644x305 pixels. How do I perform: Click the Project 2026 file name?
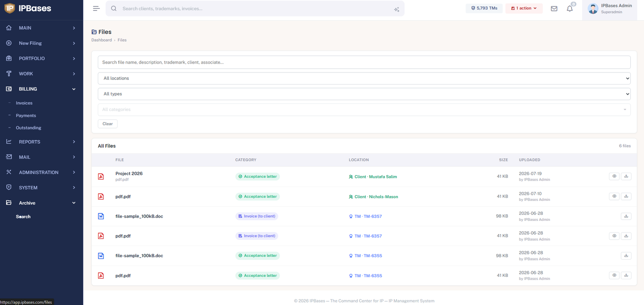tap(129, 173)
